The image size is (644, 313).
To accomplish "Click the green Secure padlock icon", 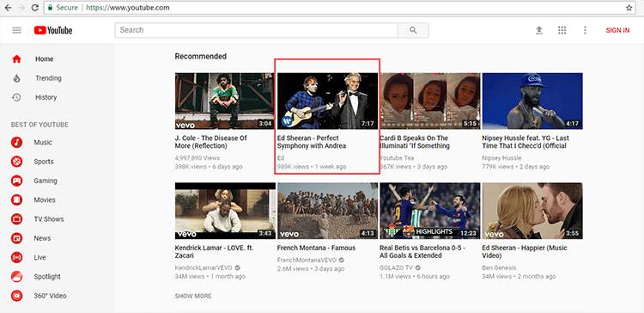I will point(50,8).
